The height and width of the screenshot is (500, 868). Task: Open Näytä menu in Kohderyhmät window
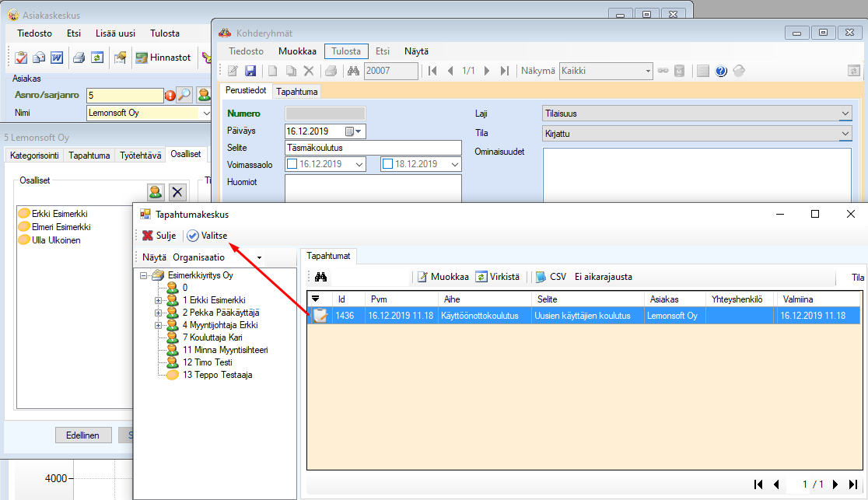[x=416, y=51]
